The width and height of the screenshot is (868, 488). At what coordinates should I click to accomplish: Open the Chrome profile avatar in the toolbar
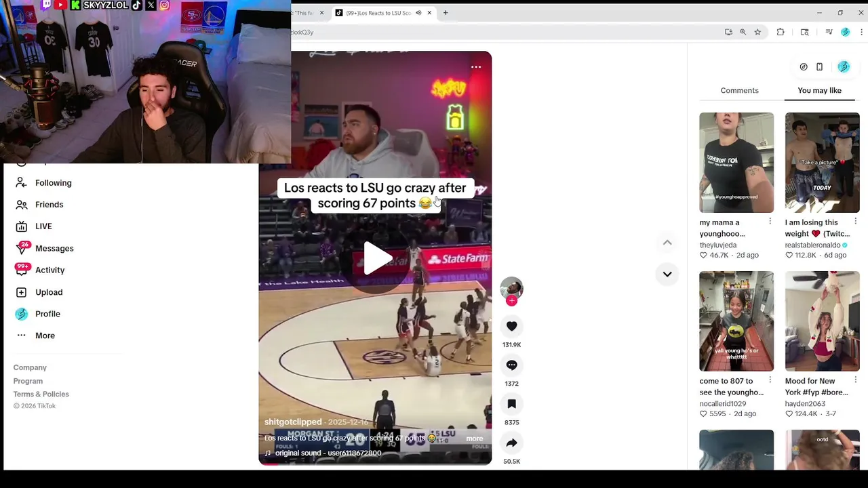click(x=845, y=32)
